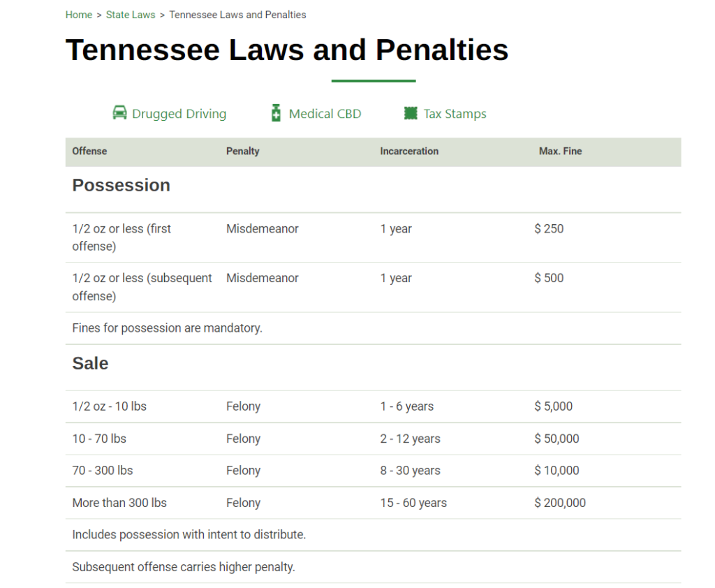Click the car icon for Drugged Driving
Image resolution: width=715 pixels, height=588 pixels.
[x=119, y=112]
